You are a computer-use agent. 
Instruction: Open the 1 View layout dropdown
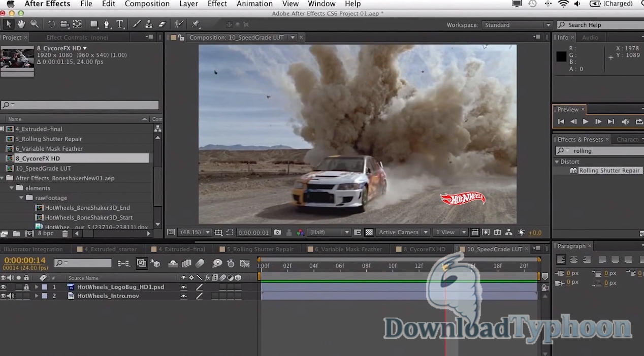[x=450, y=232]
